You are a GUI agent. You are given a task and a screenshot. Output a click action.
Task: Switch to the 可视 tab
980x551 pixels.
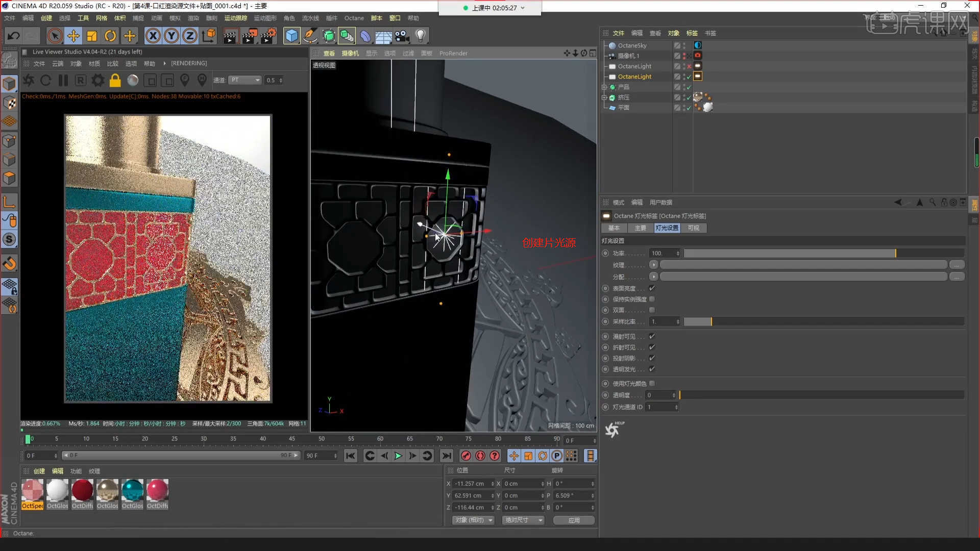pos(694,228)
